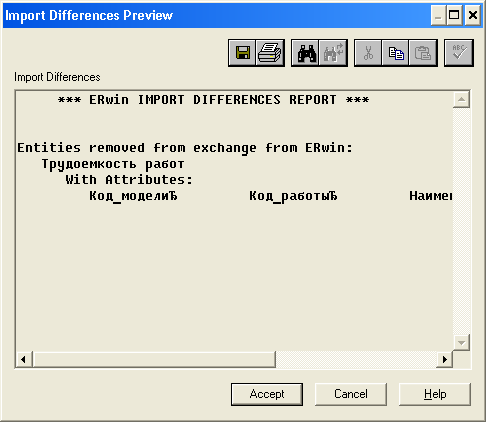
Task: Close the Import Differences Preview window
Action: click(473, 15)
